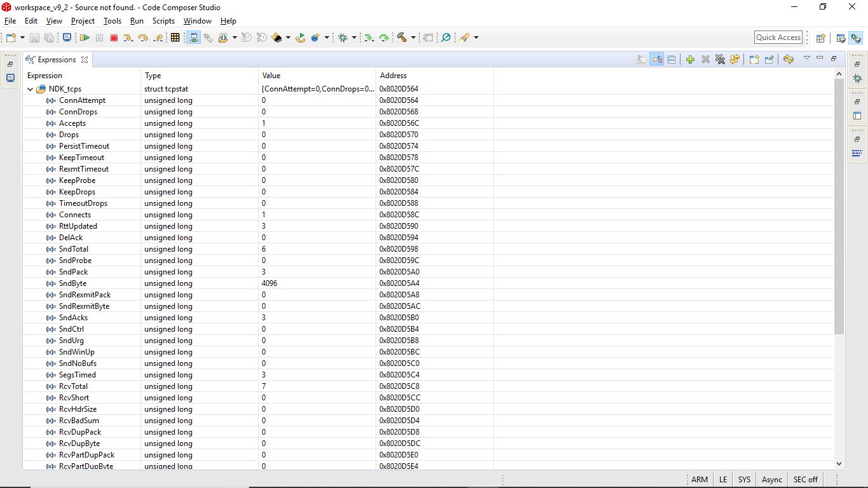
Task: Open the File menu
Action: point(10,21)
